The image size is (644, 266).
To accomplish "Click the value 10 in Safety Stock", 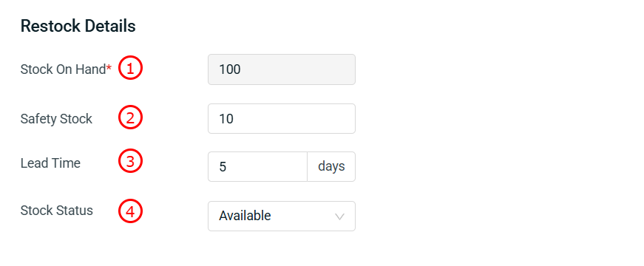I will 226,119.
